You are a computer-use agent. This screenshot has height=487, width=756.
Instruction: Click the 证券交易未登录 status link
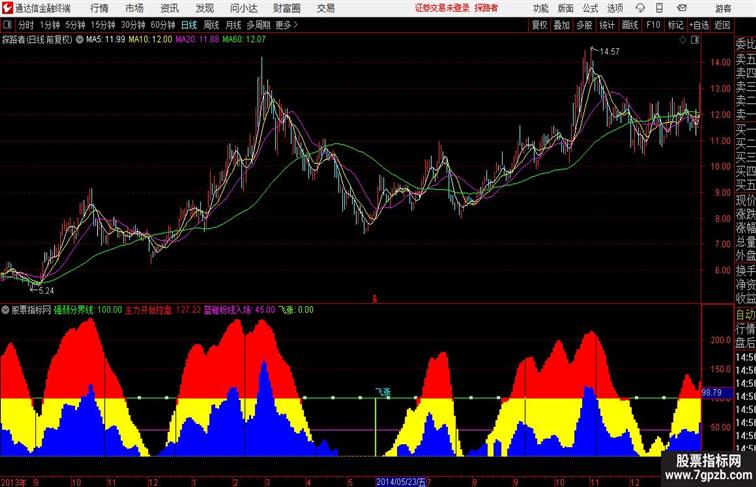coord(442,8)
